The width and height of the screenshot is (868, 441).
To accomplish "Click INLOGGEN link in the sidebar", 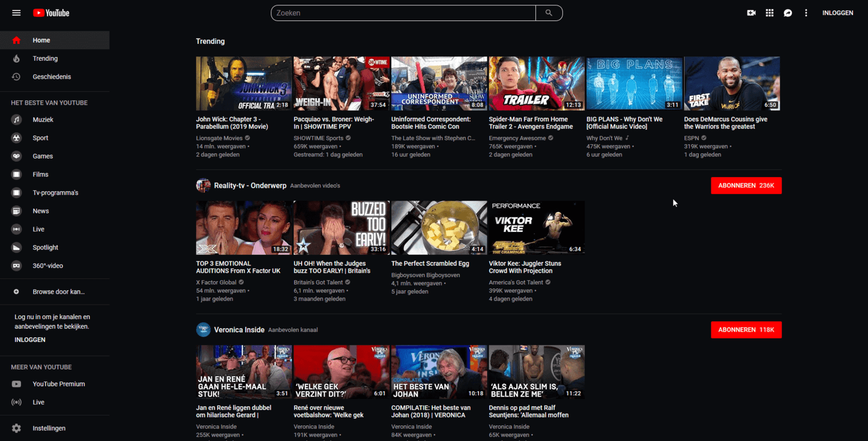I will (x=30, y=339).
